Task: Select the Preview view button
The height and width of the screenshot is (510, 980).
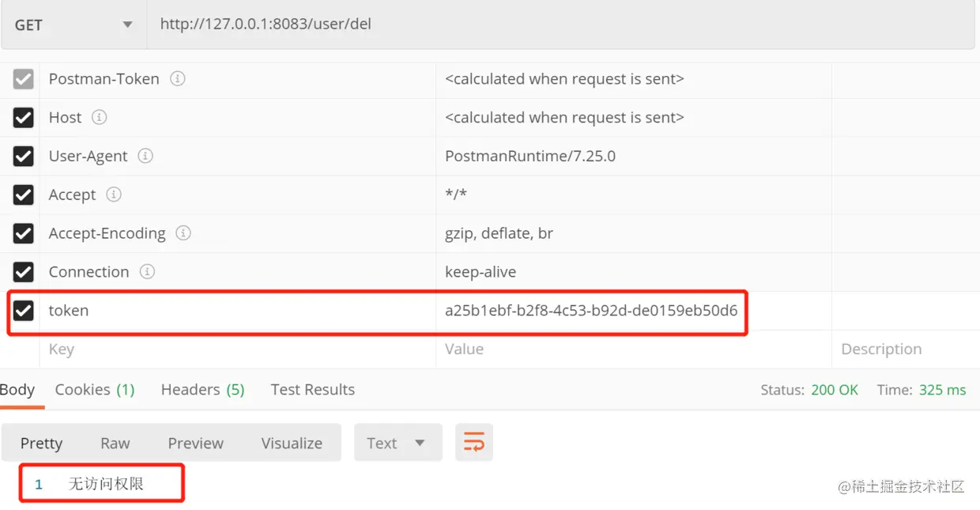Action: [x=196, y=444]
